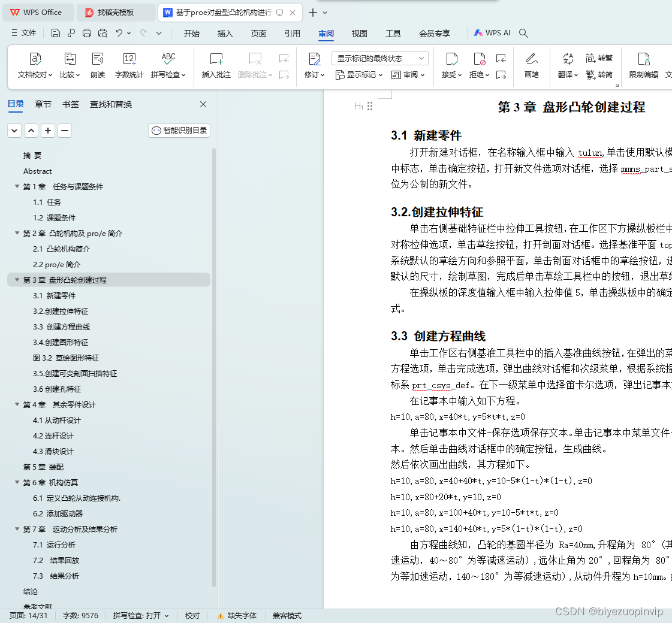The height and width of the screenshot is (623, 672).
Task: Collapse 第3章 盘形凸轮创建过程 node
Action: (x=17, y=280)
